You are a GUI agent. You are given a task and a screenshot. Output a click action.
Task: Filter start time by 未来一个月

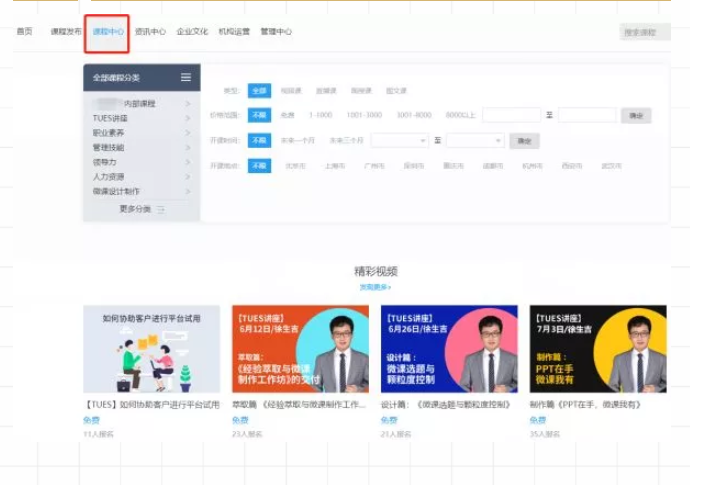tap(298, 141)
